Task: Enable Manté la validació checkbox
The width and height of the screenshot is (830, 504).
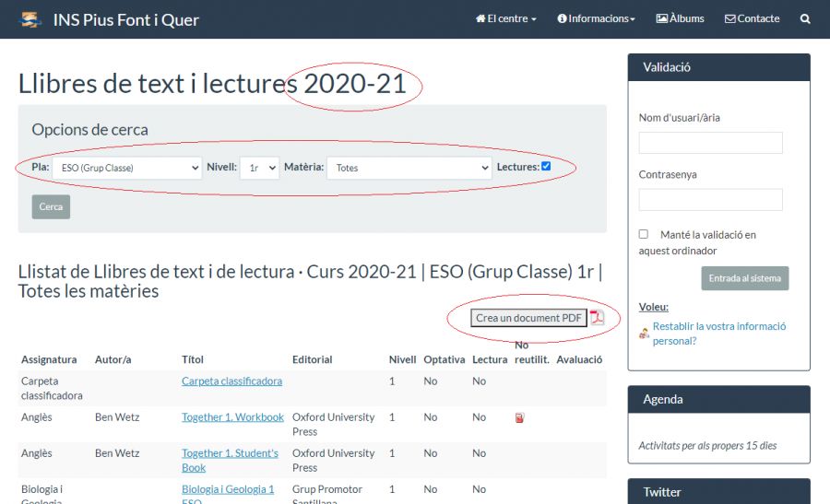Action: [644, 234]
